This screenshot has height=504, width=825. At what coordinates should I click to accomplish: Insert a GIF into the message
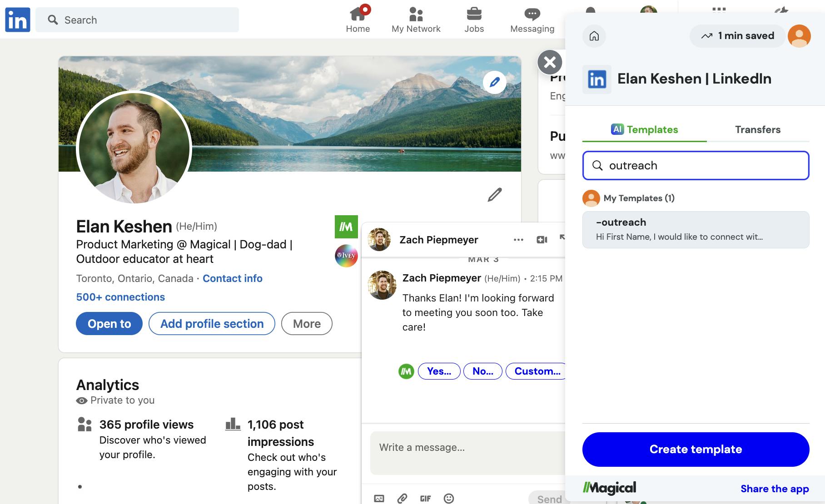pos(425,499)
